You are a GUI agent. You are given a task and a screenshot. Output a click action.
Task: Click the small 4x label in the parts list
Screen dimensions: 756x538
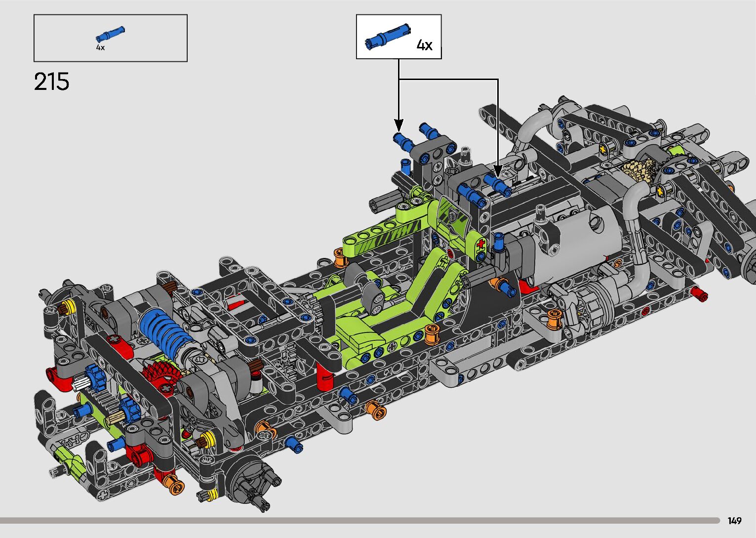(x=100, y=47)
